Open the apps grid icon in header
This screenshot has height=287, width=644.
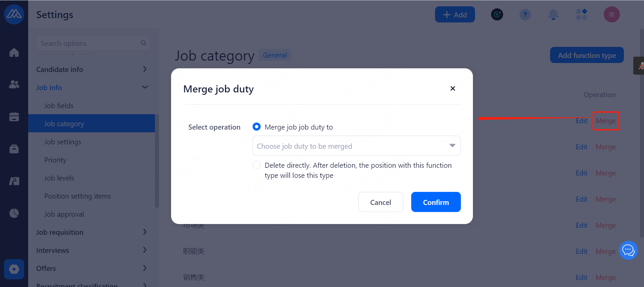(581, 15)
